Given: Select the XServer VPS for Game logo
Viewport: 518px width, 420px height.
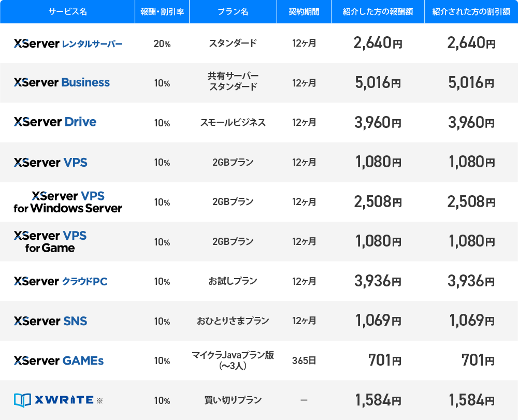Looking at the screenshot, I should 50,241.
